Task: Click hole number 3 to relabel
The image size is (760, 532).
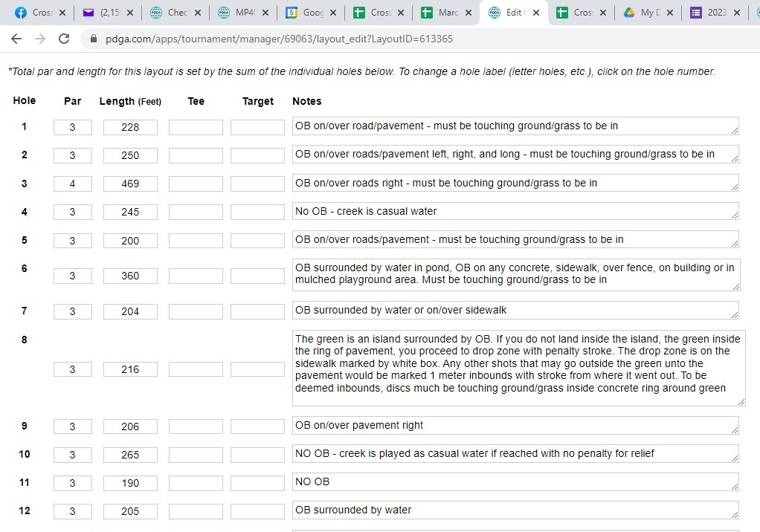Action: [x=24, y=184]
